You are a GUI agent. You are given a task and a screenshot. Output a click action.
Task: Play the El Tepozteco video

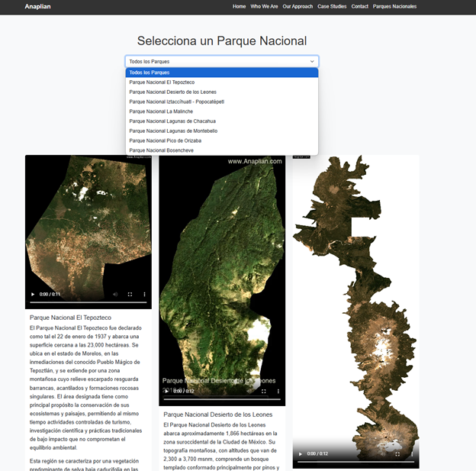tap(33, 294)
